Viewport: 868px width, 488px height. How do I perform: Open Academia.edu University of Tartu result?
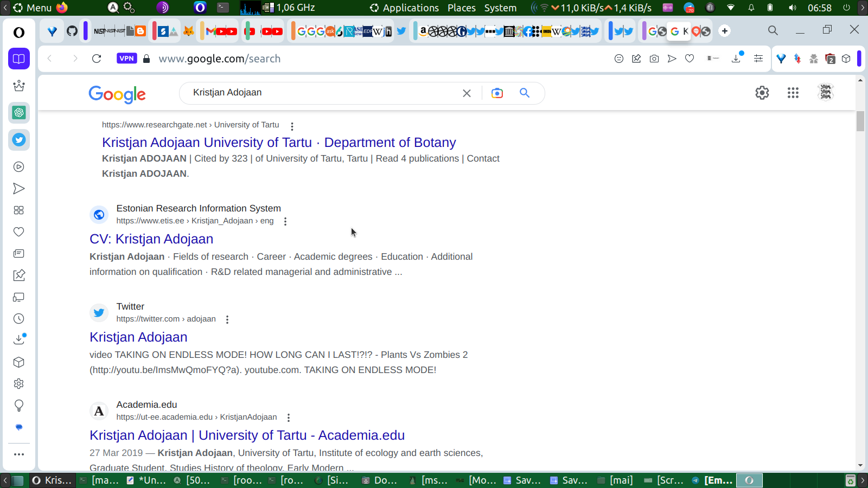coord(247,435)
